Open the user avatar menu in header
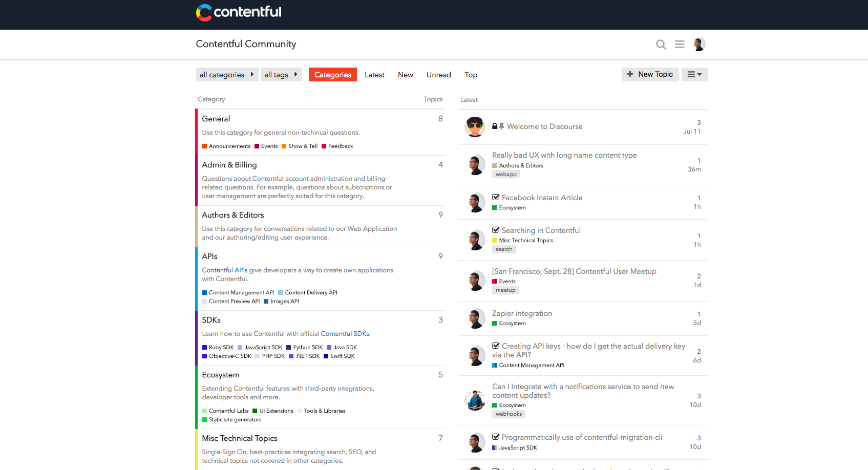The width and height of the screenshot is (868, 470). click(x=699, y=44)
